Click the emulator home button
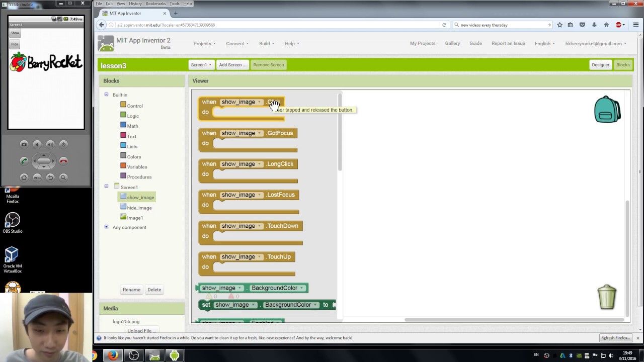The height and width of the screenshot is (362, 644). (24, 177)
